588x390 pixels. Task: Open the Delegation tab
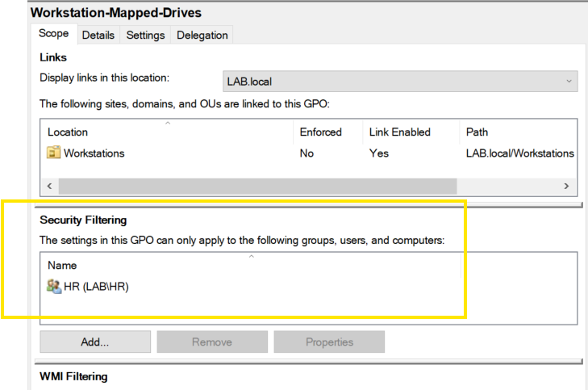point(202,36)
